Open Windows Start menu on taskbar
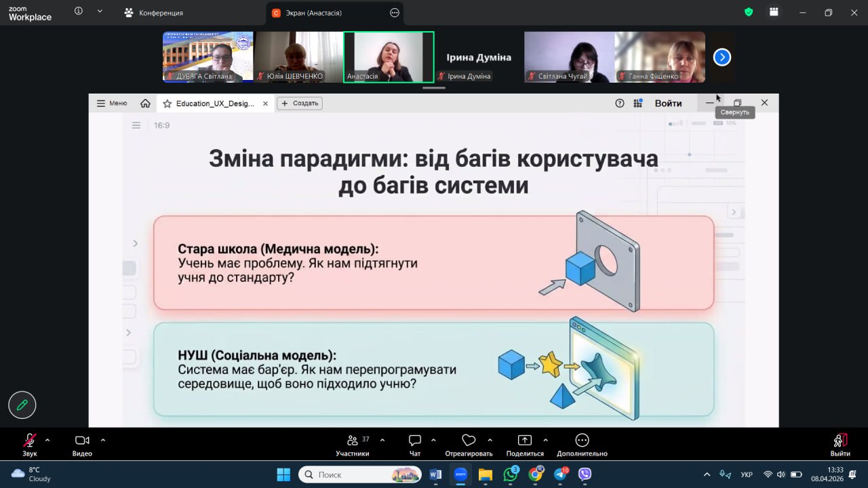 (283, 474)
